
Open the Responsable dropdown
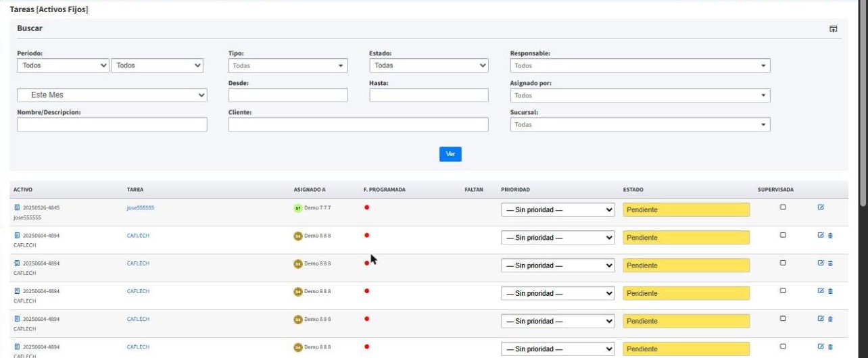click(640, 66)
